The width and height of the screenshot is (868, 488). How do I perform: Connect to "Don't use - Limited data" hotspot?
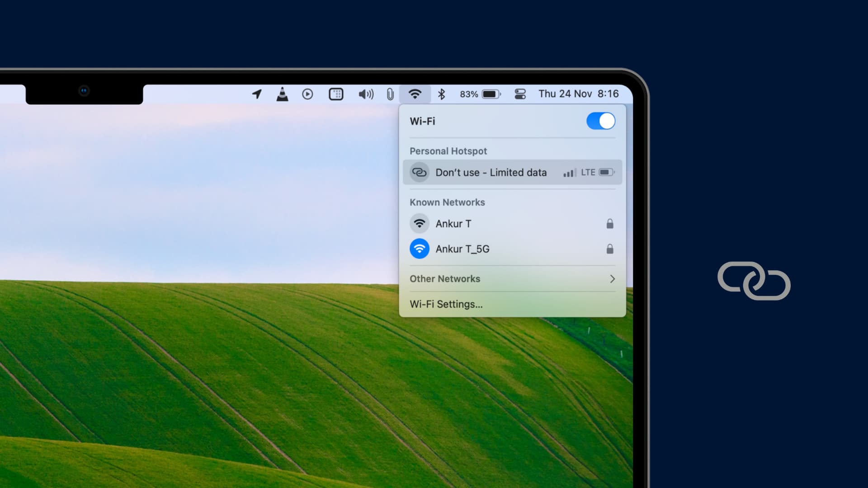491,172
